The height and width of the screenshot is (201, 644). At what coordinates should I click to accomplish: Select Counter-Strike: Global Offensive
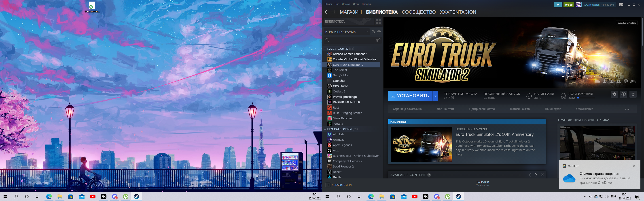pos(351,59)
